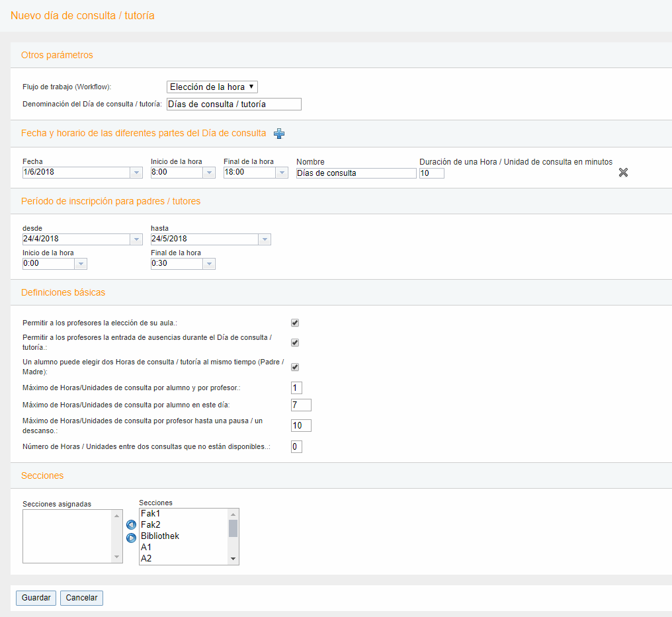Click the Secciones asignadas scroll up arrow
The image size is (672, 617).
pyautogui.click(x=116, y=516)
